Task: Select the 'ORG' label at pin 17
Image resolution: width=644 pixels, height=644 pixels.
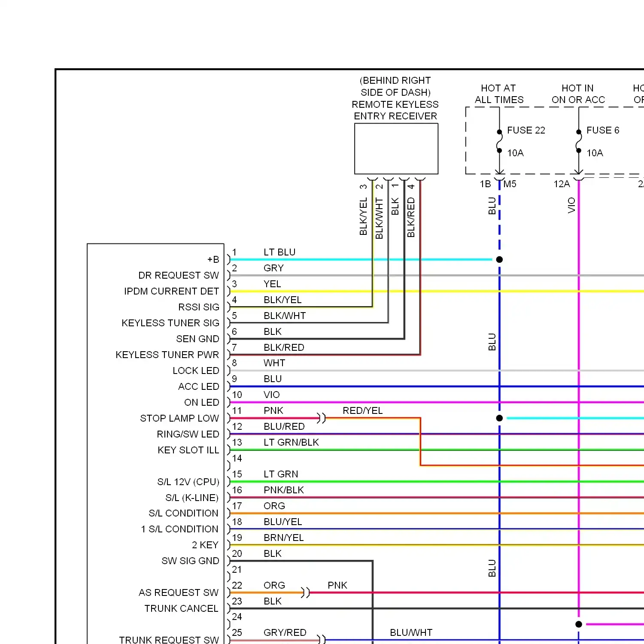Action: 274,506
